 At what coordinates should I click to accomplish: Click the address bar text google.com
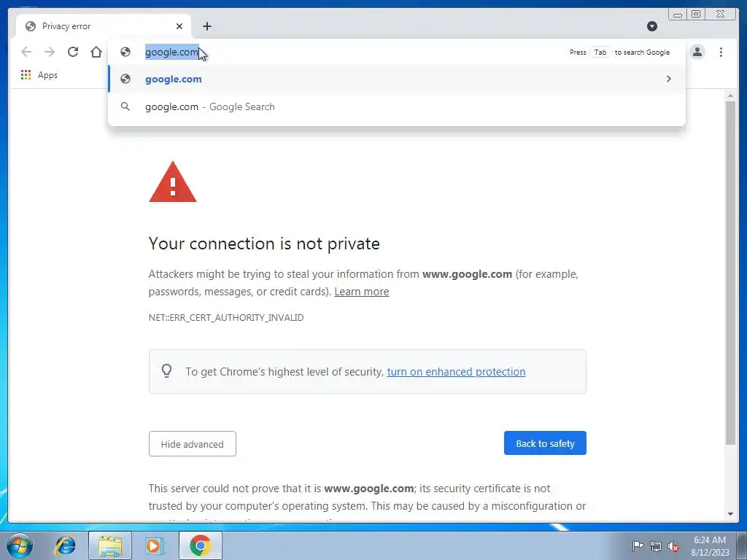(171, 52)
